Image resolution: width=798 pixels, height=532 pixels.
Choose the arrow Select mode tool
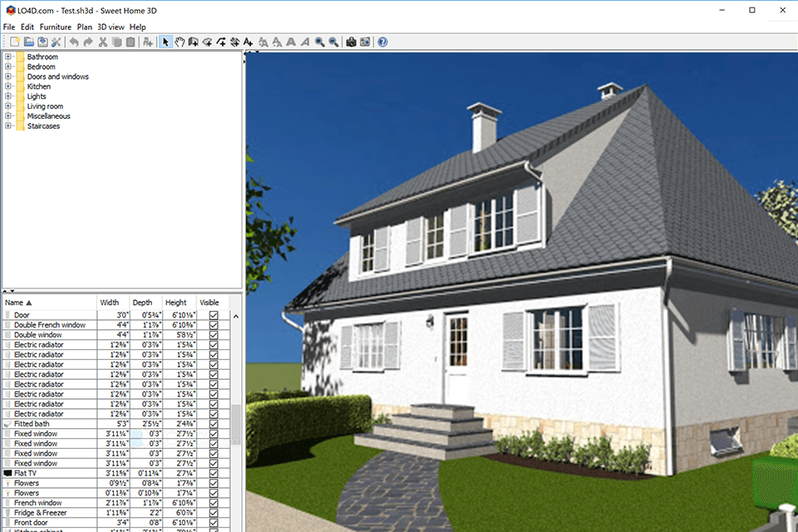[x=165, y=42]
